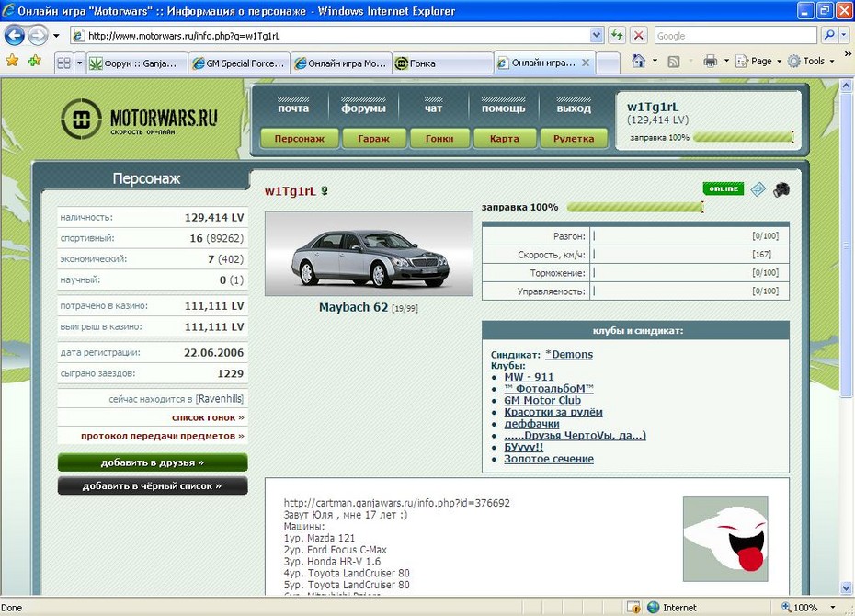Click the magnifier search icon
The image size is (855, 616).
click(x=829, y=36)
